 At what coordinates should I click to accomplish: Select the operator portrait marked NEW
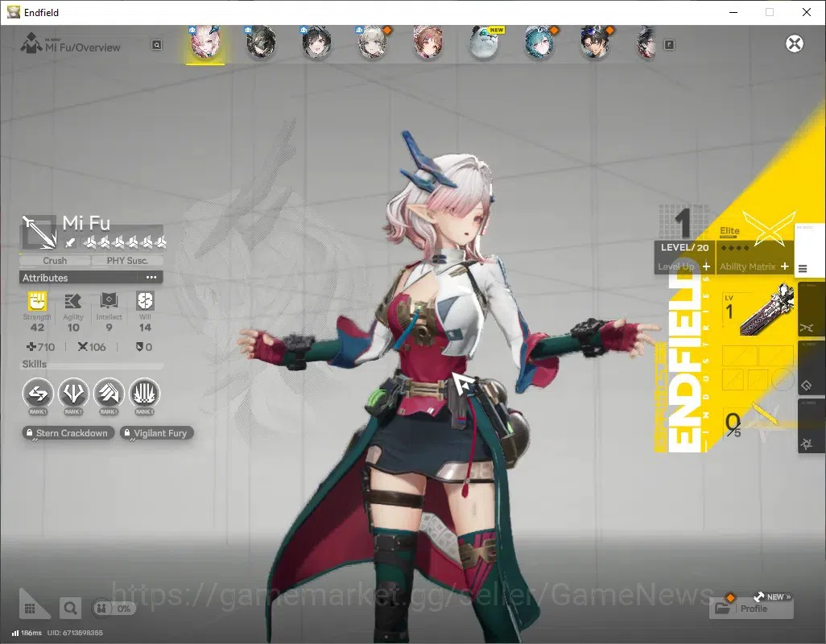pos(484,43)
